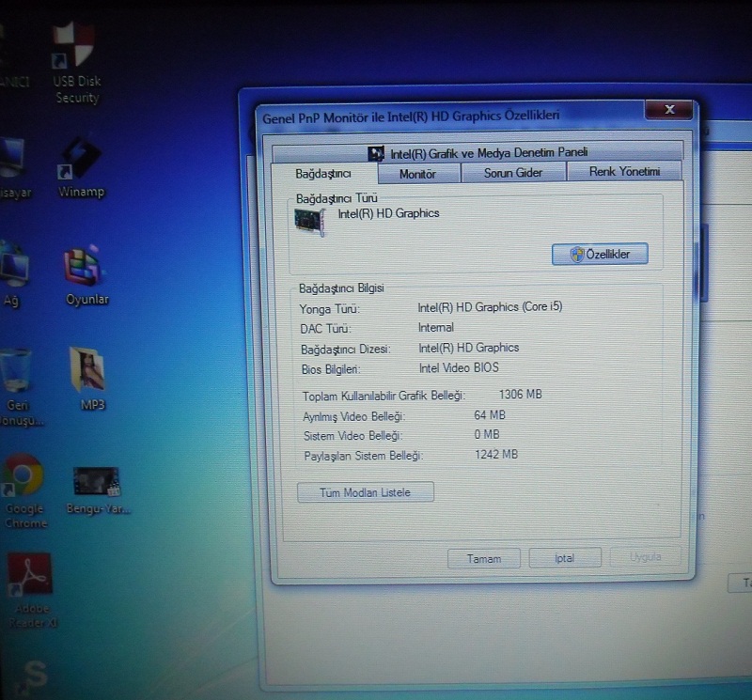Click the 'Intel(R) HD Graphics (Core i5)' value
This screenshot has height=700, width=752.
click(490, 307)
